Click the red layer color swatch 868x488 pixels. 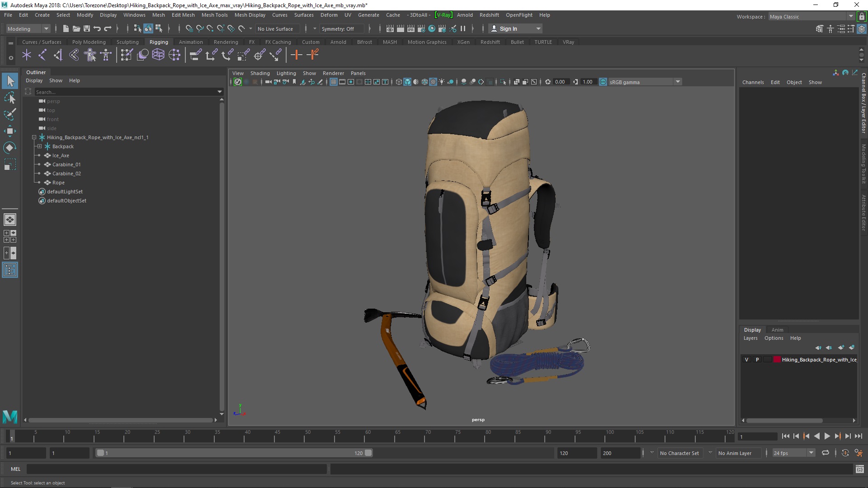tap(777, 360)
